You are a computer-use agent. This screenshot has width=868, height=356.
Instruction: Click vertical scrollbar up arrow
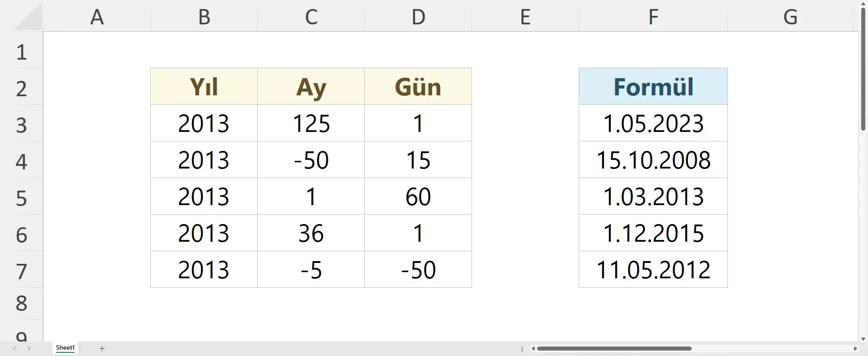coord(863,4)
